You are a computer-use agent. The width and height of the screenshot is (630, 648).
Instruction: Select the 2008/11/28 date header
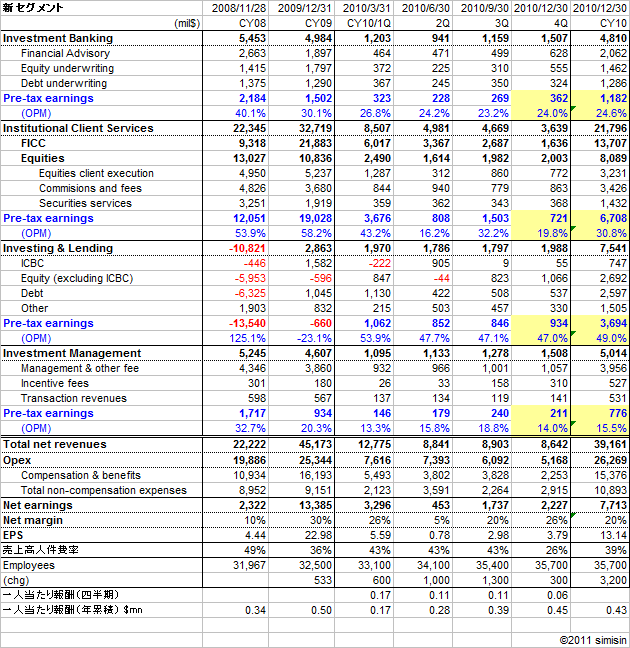(239, 8)
